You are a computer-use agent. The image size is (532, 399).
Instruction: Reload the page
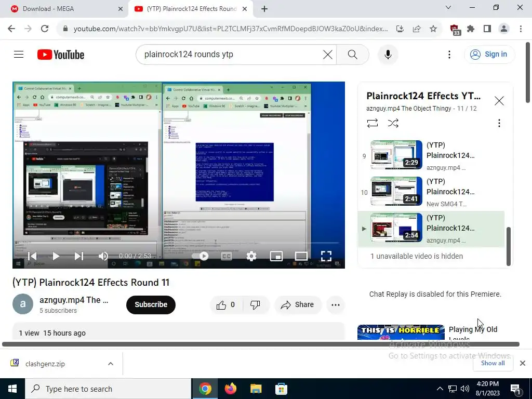(x=45, y=29)
